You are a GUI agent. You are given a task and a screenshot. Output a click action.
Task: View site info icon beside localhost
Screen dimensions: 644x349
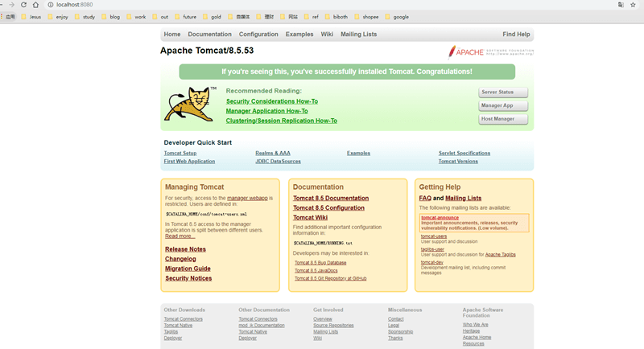51,5
